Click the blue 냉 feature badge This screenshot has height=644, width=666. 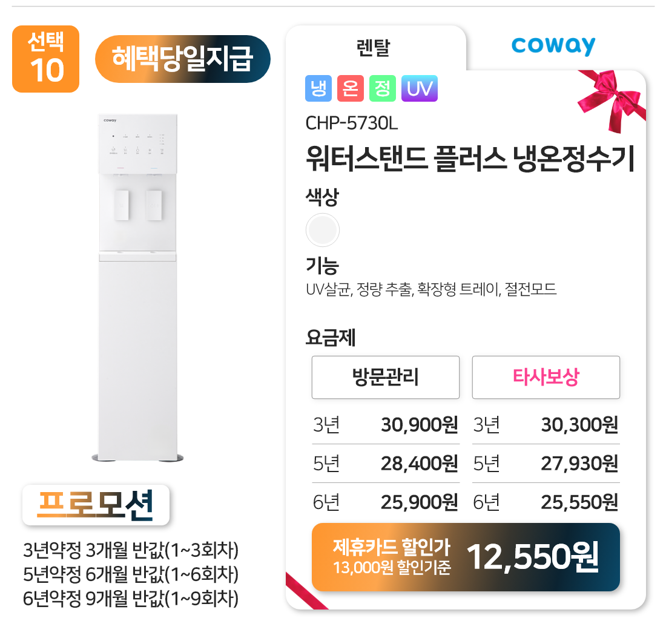318,89
